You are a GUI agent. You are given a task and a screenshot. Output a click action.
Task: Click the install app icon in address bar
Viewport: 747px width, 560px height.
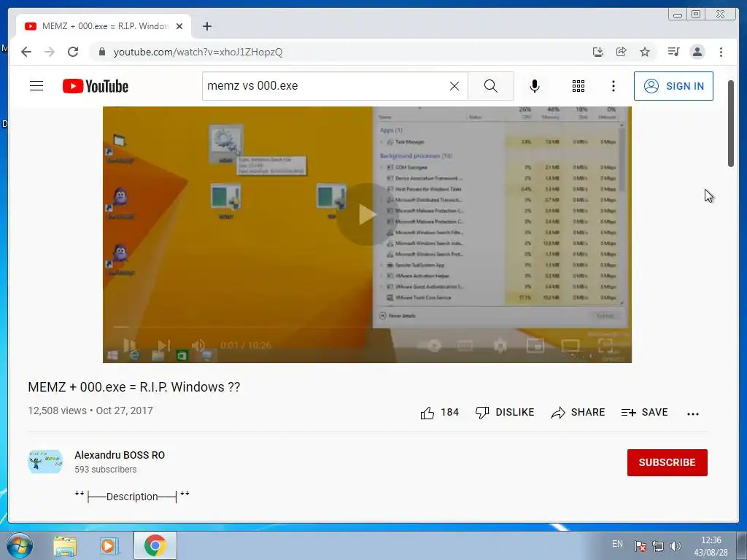[598, 52]
